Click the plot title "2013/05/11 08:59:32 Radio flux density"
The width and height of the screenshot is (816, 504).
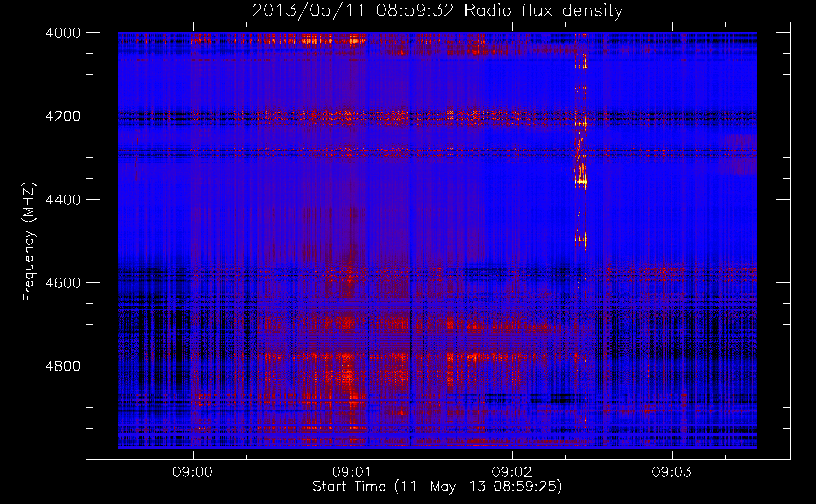[x=437, y=10]
